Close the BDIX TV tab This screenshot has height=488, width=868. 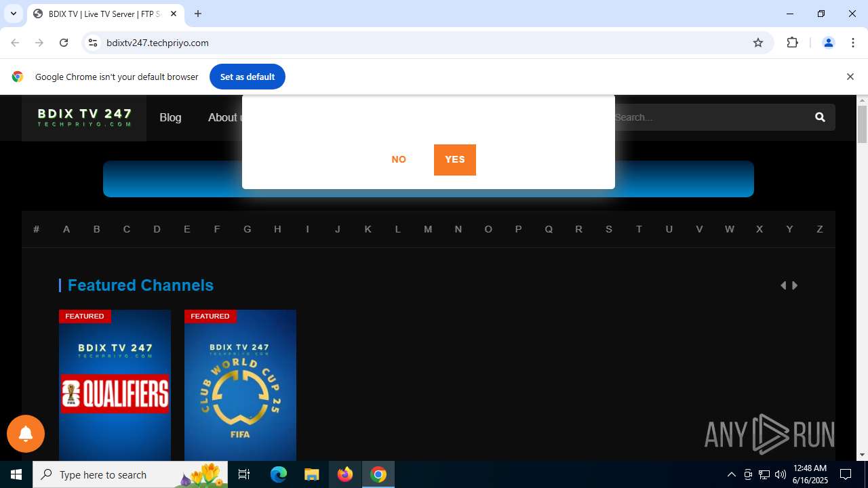point(174,14)
